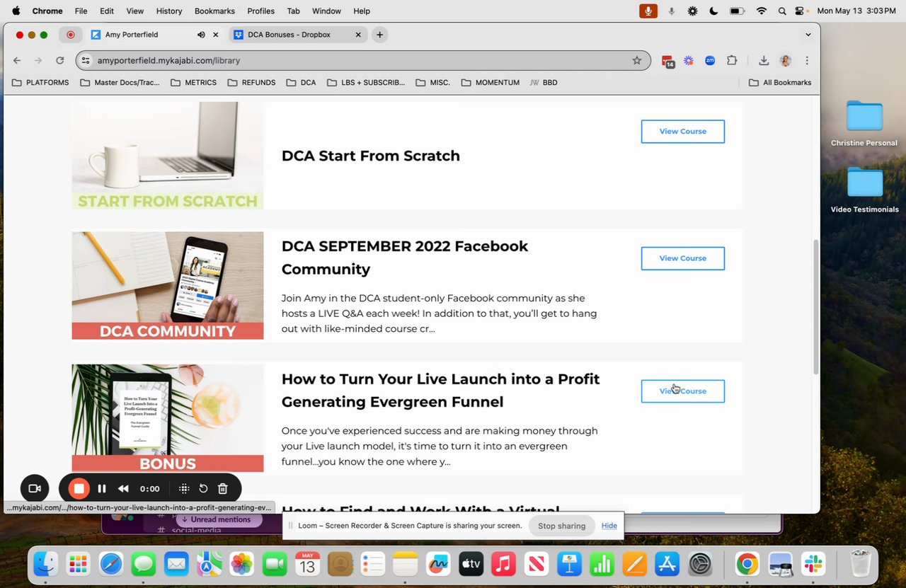Screen dimensions: 906x588
Task: Open the Master Docs/Trac... bookmarks folder
Action: [120, 83]
